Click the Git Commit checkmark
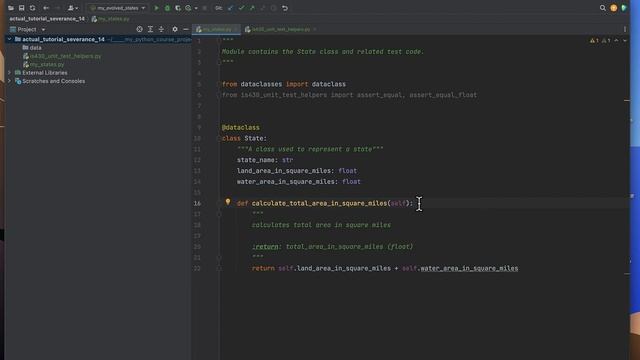Screen dimensions: 640x360 (x=241, y=8)
